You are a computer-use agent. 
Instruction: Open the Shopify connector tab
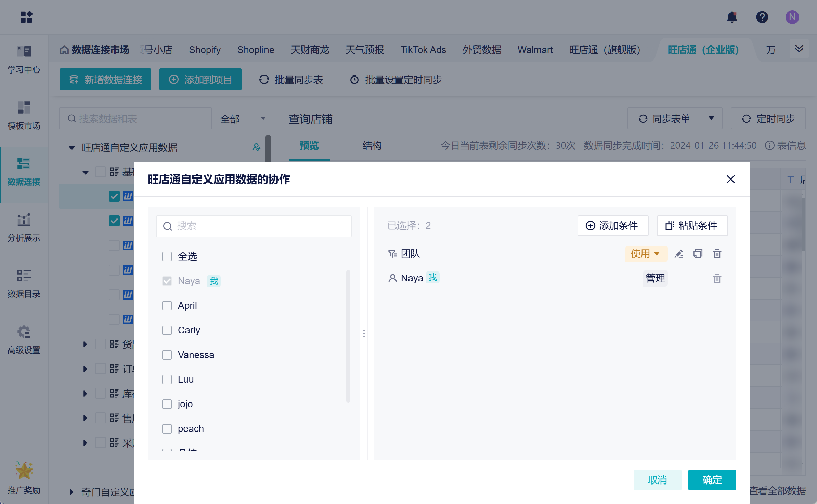(x=205, y=50)
